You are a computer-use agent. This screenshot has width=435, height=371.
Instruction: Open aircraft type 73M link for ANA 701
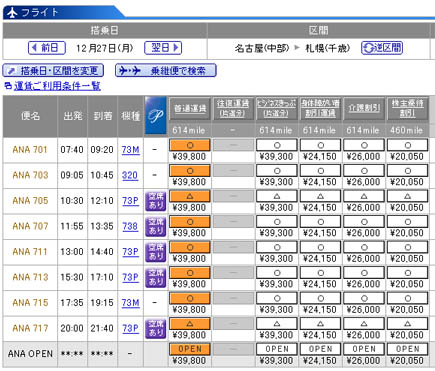[x=130, y=150]
